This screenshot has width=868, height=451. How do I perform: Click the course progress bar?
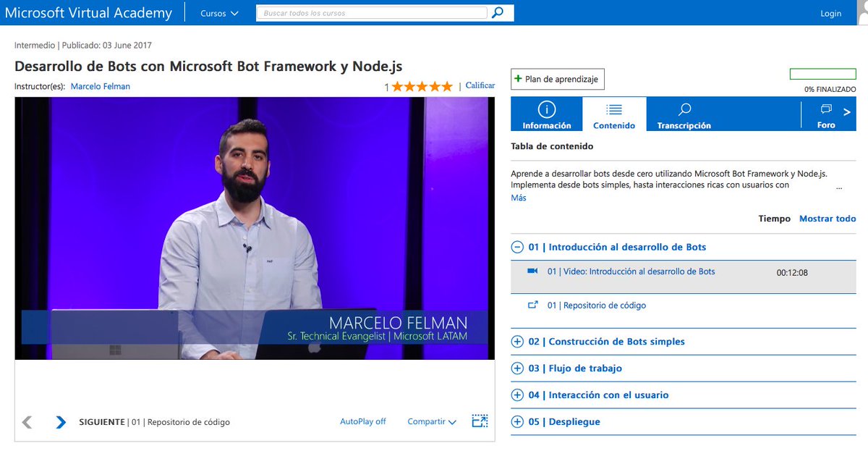click(x=823, y=74)
